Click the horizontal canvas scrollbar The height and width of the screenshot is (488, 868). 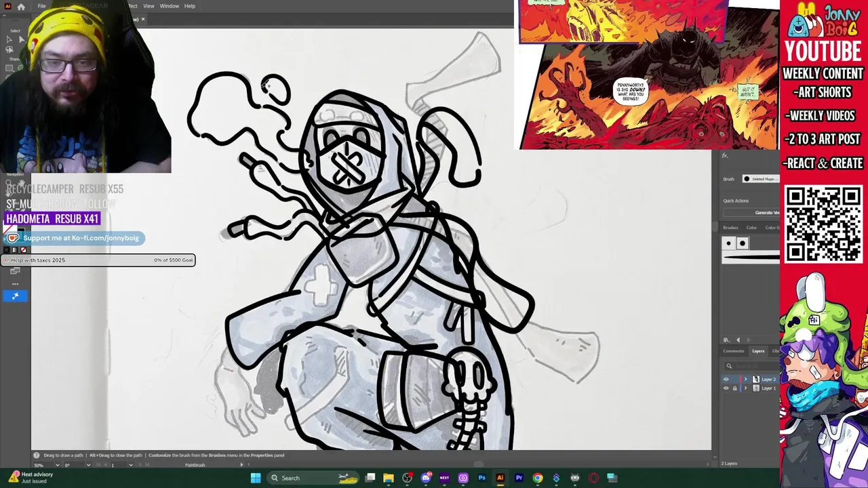tap(479, 465)
